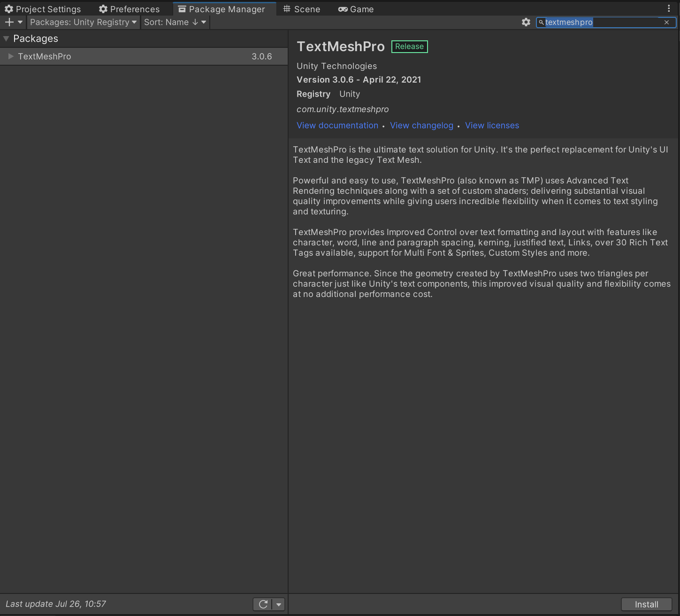This screenshot has height=616, width=680.
Task: Click the Version 3.0.6 - April 22, 2021 text
Action: coord(359,79)
